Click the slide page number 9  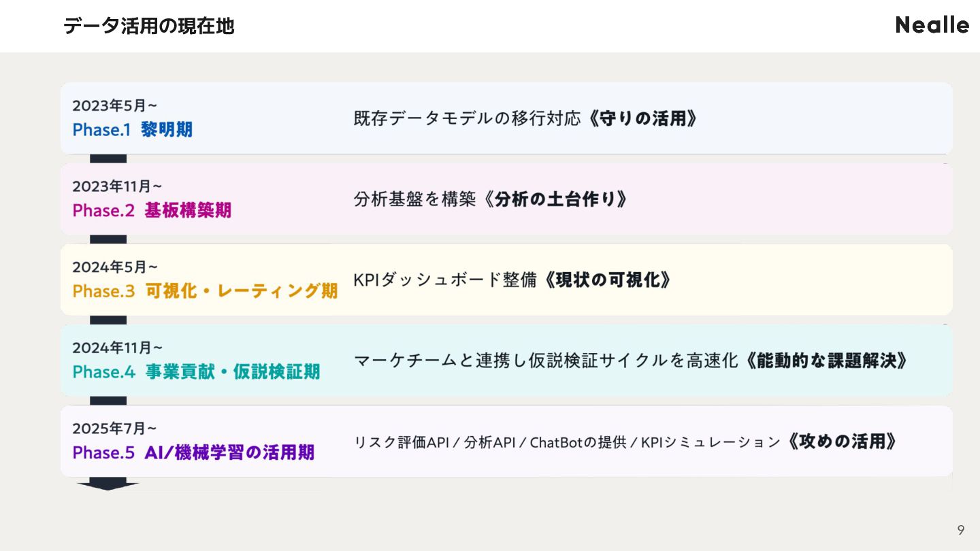[x=960, y=530]
